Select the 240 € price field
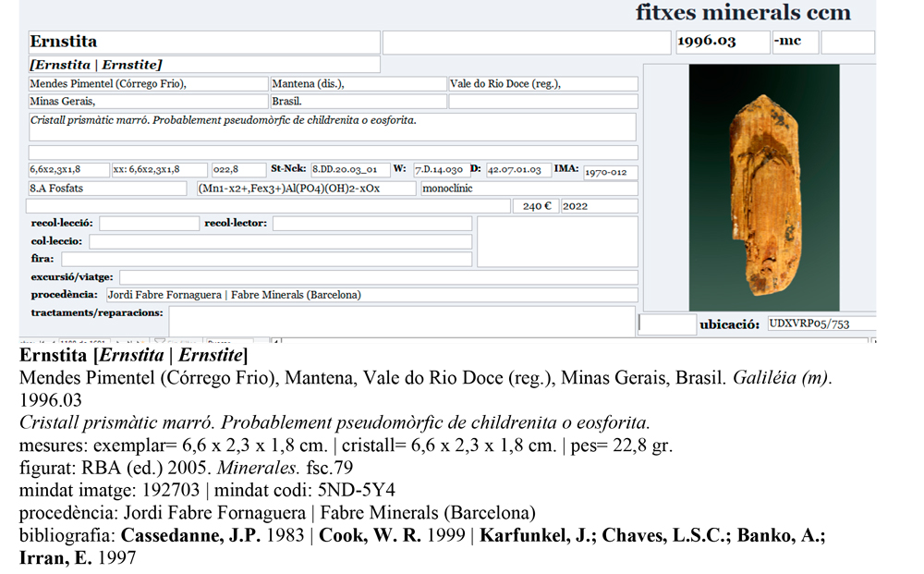Screen dimensions: 924x574 (537, 206)
